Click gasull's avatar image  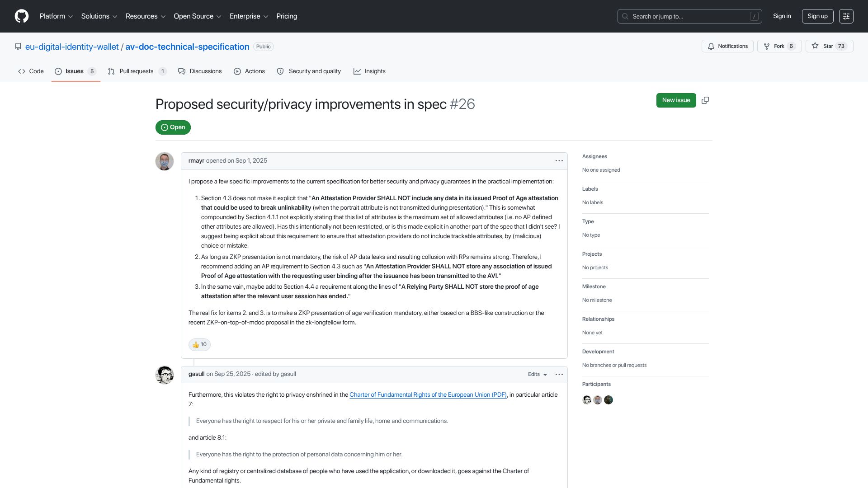[165, 375]
